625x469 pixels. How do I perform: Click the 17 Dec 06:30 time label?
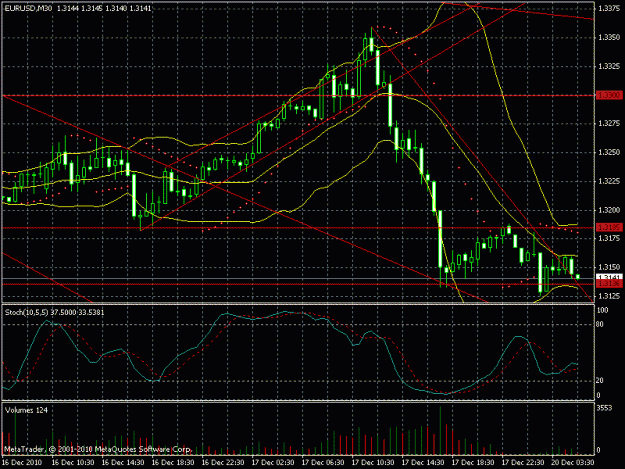(323, 463)
